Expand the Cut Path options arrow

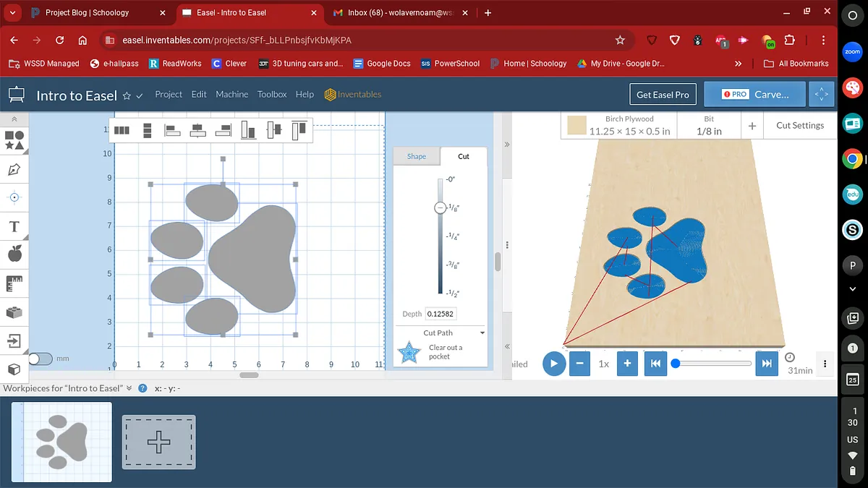[482, 333]
